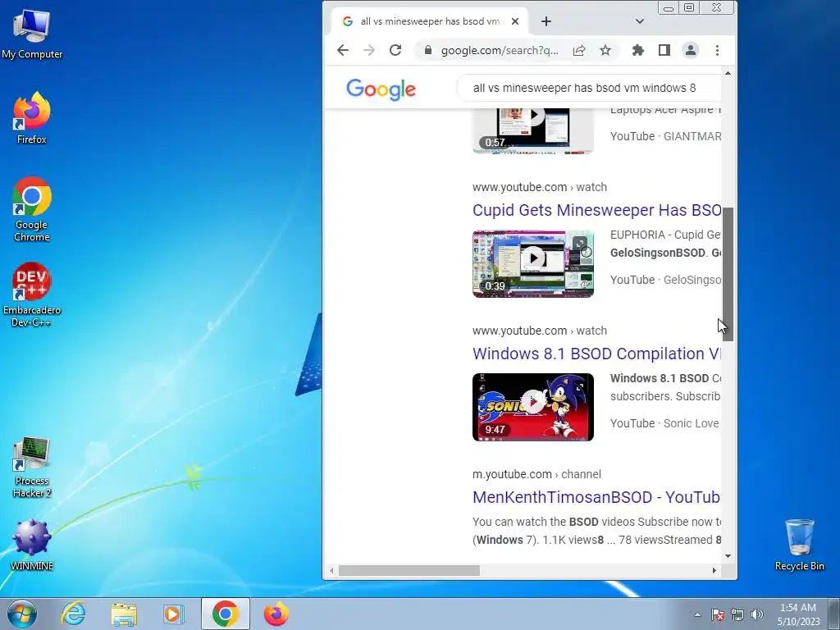
Task: Open the Recycle Bin
Action: pyautogui.click(x=799, y=544)
